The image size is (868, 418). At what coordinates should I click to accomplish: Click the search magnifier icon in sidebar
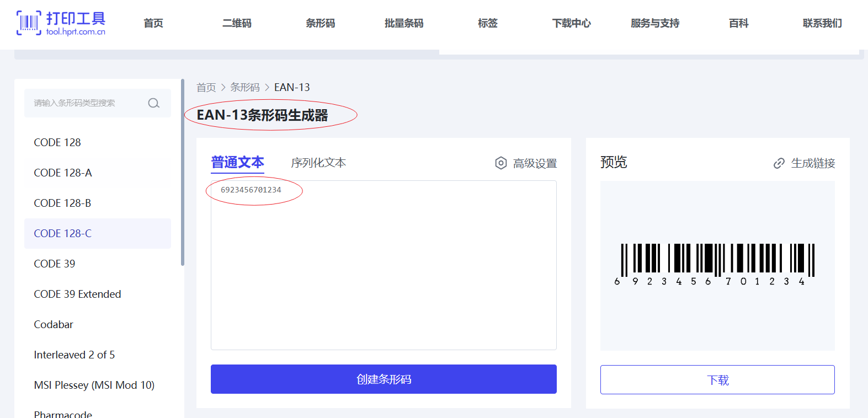tap(154, 103)
